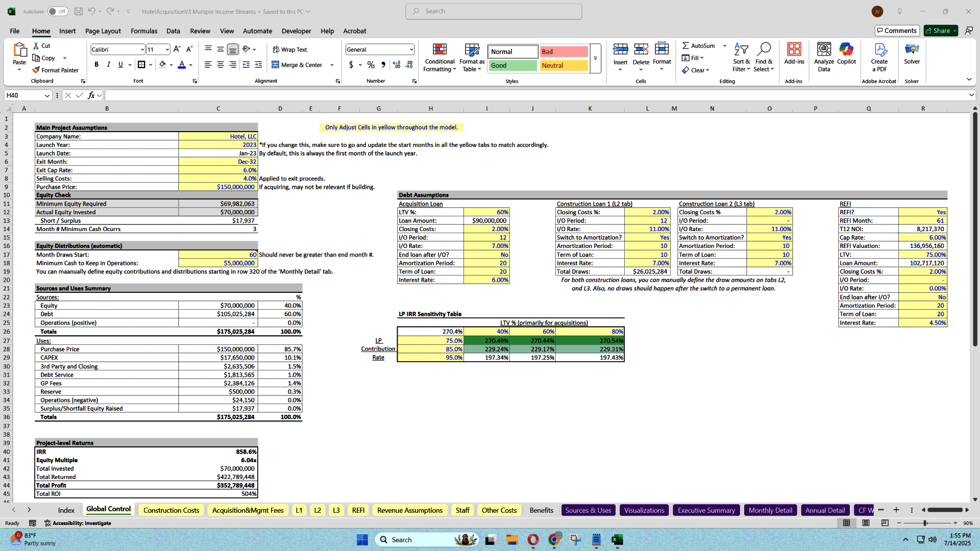Click the Save icon in title bar
Screen dimensions: 980x551
pyautogui.click(x=78, y=11)
